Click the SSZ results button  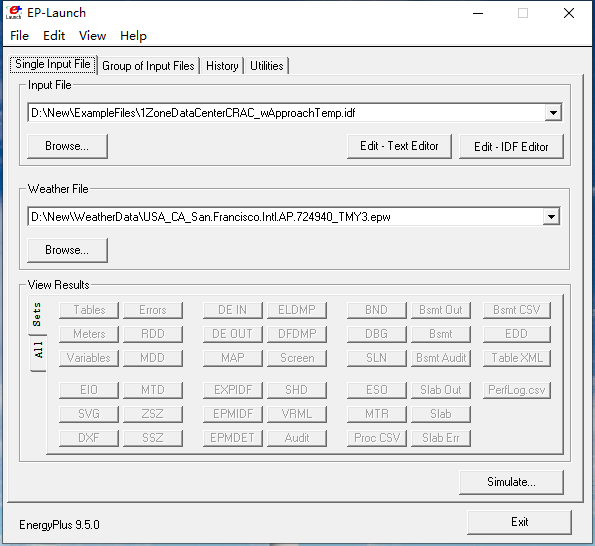point(153,438)
